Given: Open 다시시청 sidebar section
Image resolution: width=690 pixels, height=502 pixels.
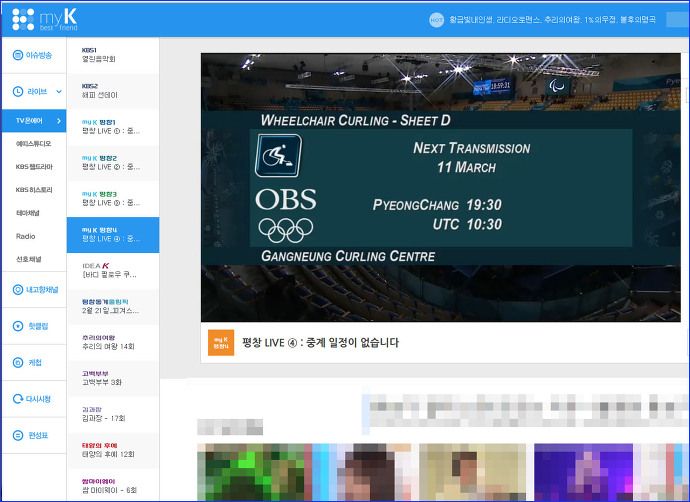Looking at the screenshot, I should (34, 399).
